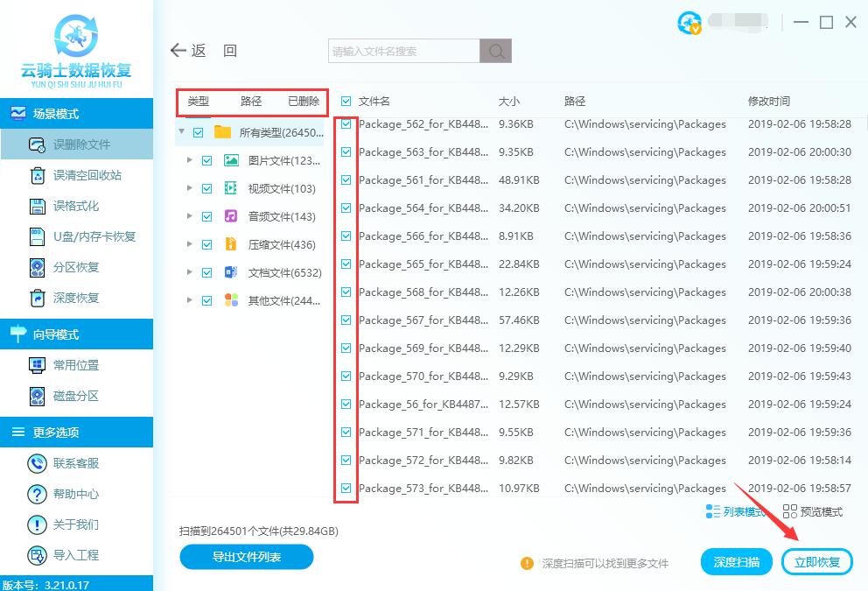Select the Package_56_for_KB4487 file row
The width and height of the screenshot is (868, 591).
pyautogui.click(x=600, y=405)
